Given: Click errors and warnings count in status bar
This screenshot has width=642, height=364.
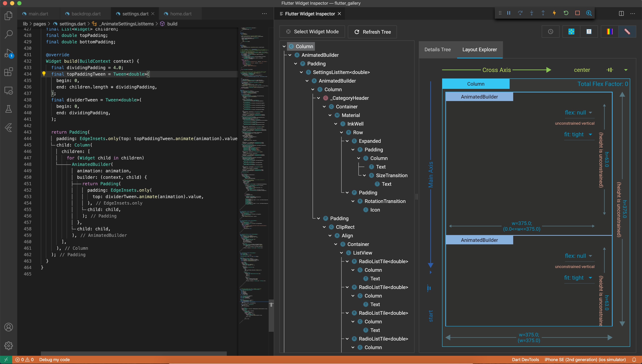Looking at the screenshot, I should click(x=25, y=360).
